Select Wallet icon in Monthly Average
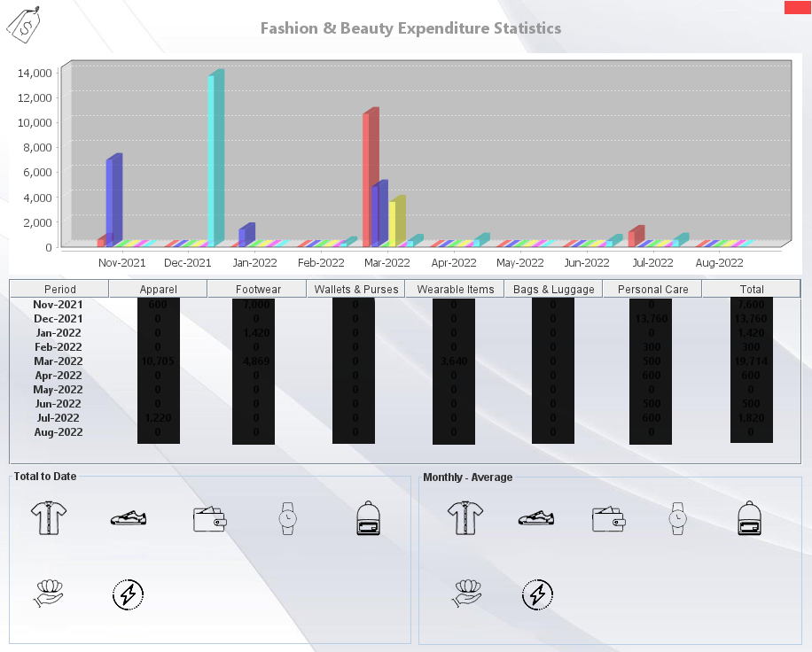The width and height of the screenshot is (812, 652). [x=608, y=519]
